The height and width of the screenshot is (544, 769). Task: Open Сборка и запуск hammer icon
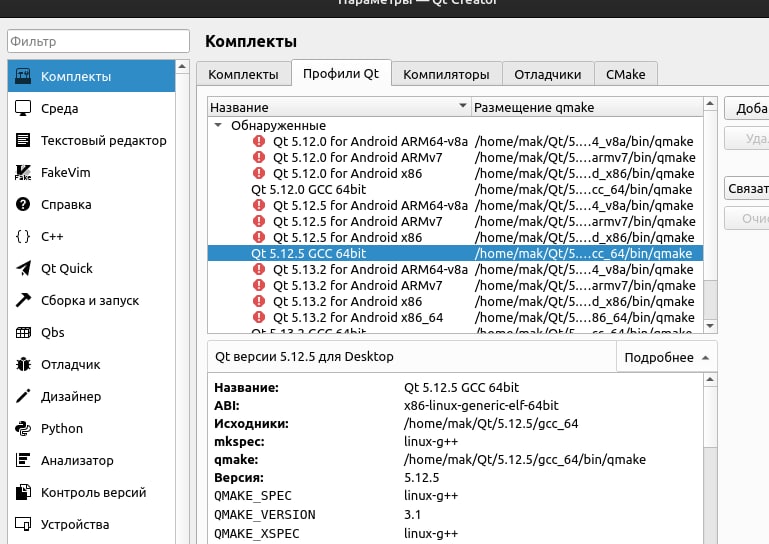pos(23,300)
